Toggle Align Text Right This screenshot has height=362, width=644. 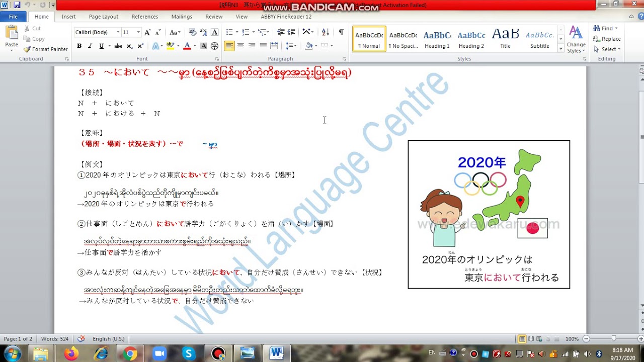tap(252, 46)
